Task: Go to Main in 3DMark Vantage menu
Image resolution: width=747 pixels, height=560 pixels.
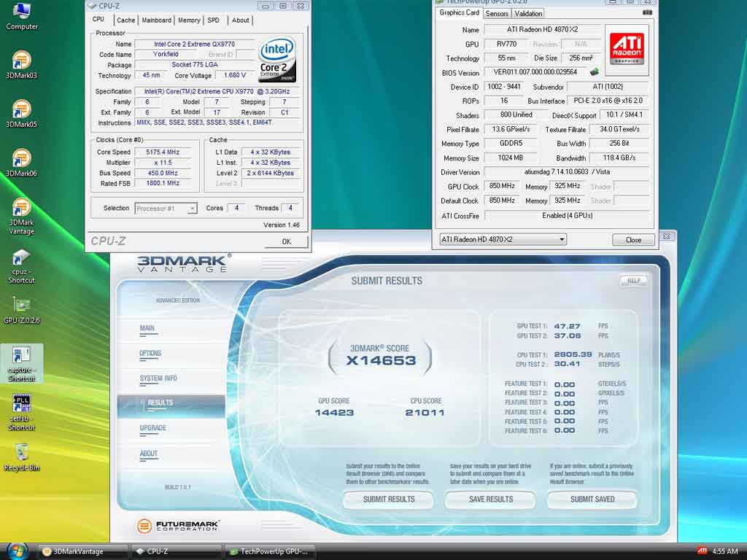Action: coord(147,328)
